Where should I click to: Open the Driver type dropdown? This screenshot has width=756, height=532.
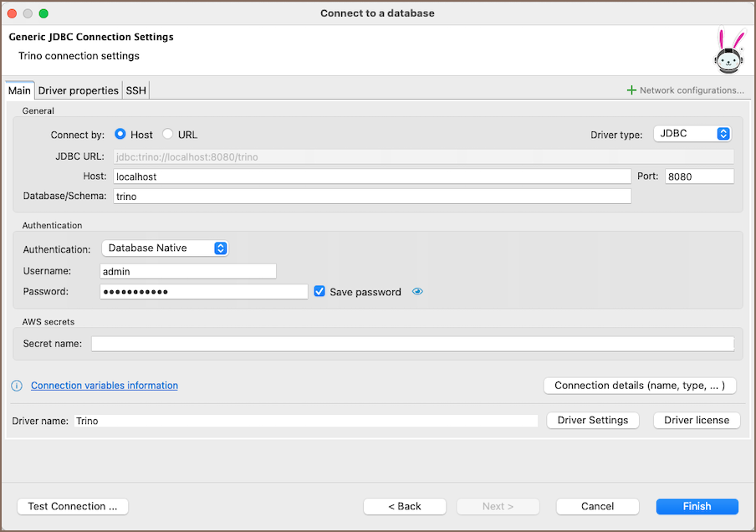(x=692, y=134)
